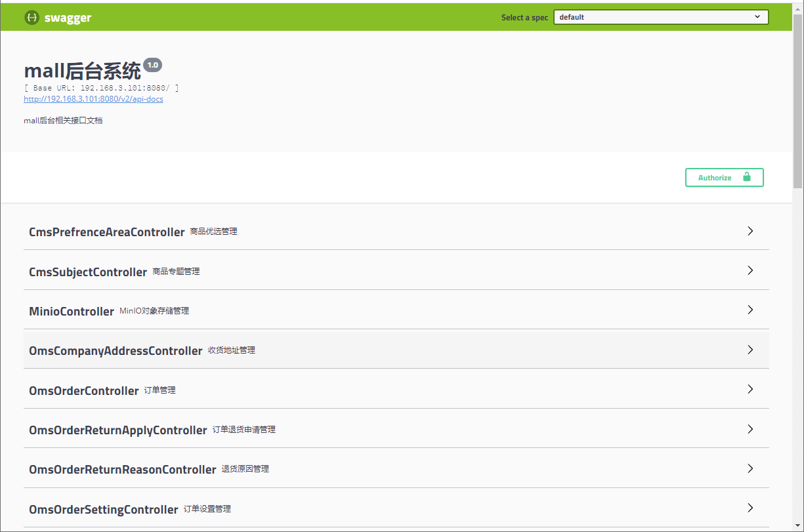Select default in the spec combo box
The width and height of the screenshot is (804, 532).
tap(660, 16)
